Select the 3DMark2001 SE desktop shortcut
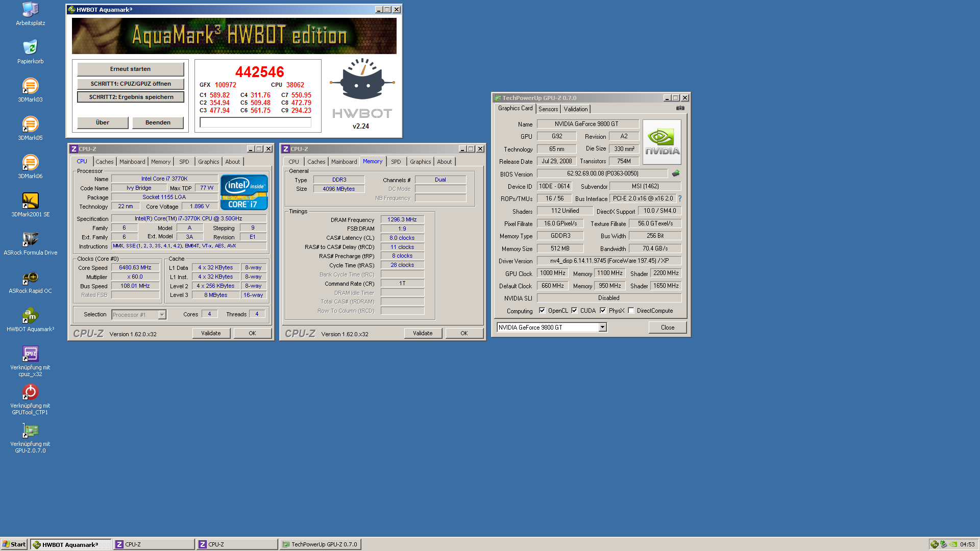 pos(30,205)
